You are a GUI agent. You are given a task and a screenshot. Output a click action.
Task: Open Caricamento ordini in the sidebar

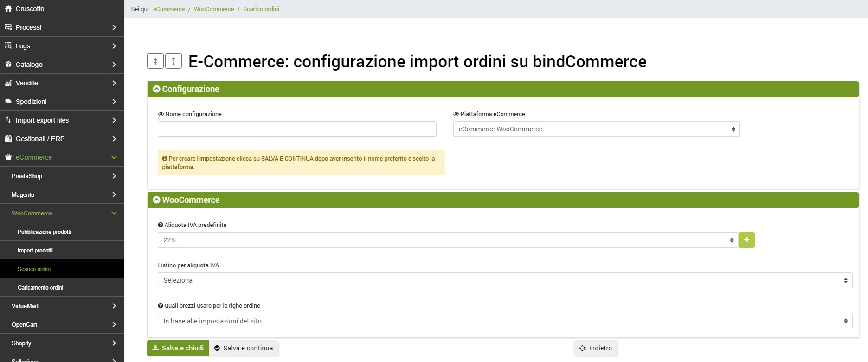point(40,288)
